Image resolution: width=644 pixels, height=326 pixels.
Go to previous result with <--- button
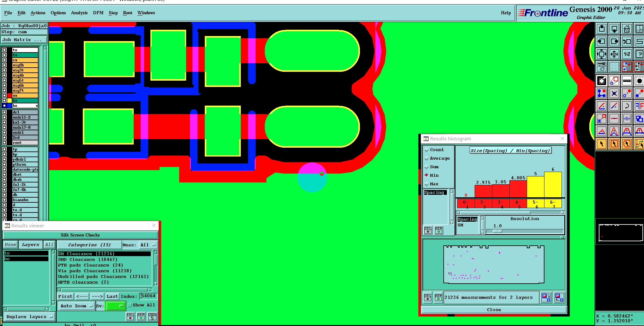tap(82, 297)
